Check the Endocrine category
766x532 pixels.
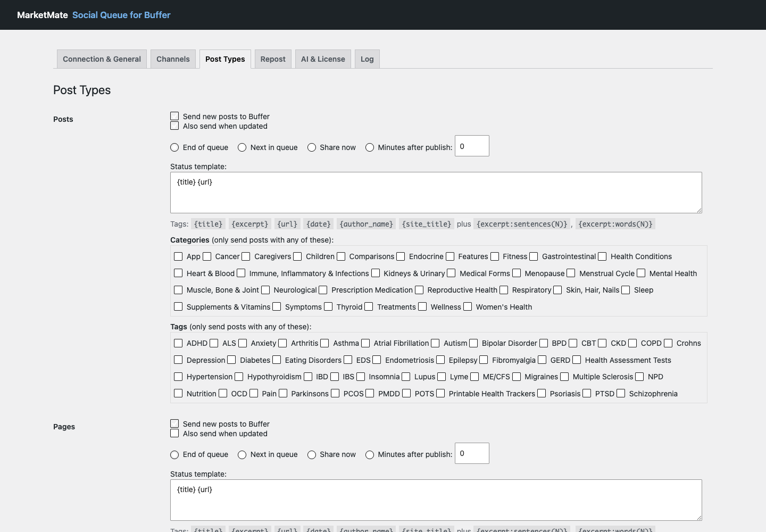point(401,256)
